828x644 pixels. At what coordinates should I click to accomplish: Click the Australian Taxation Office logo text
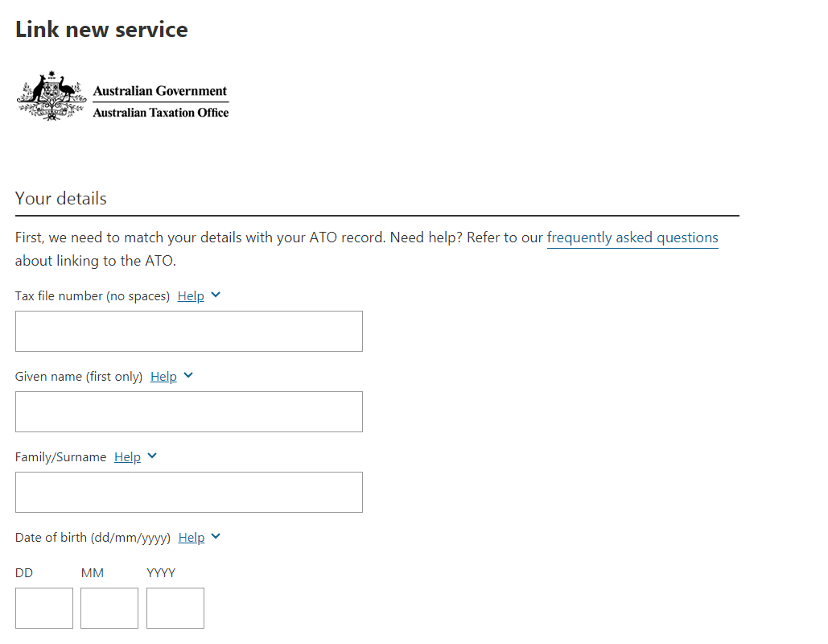pos(161,113)
